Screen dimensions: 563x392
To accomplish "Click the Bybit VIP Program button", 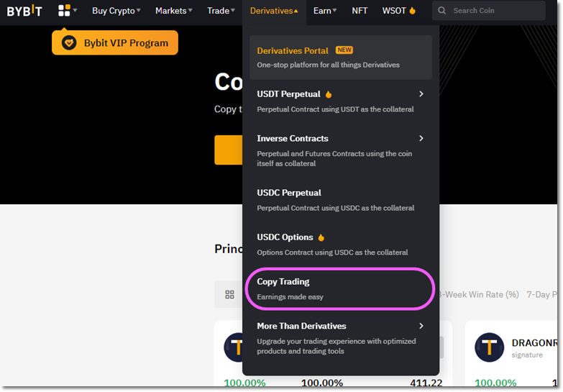I will (x=115, y=42).
